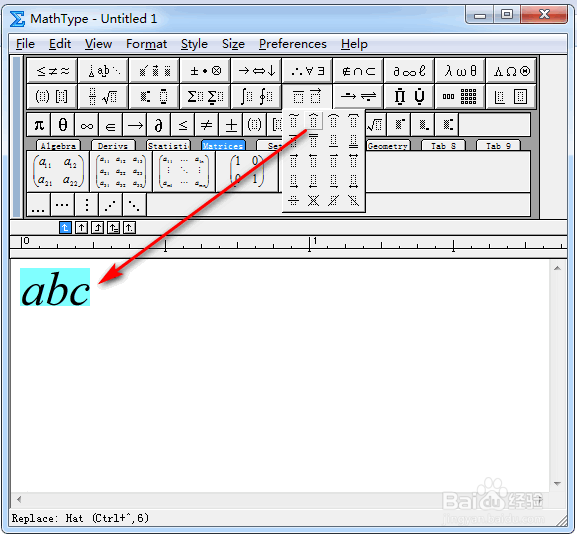Insert the over left arrow template

[313, 161]
